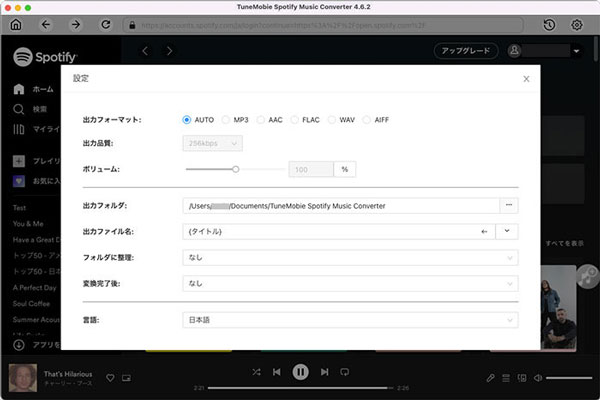
Task: Open connect to device icon
Action: [522, 378]
